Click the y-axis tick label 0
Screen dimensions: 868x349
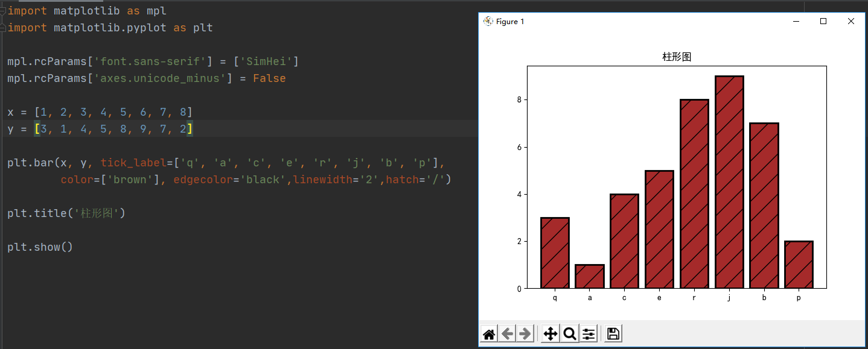519,289
